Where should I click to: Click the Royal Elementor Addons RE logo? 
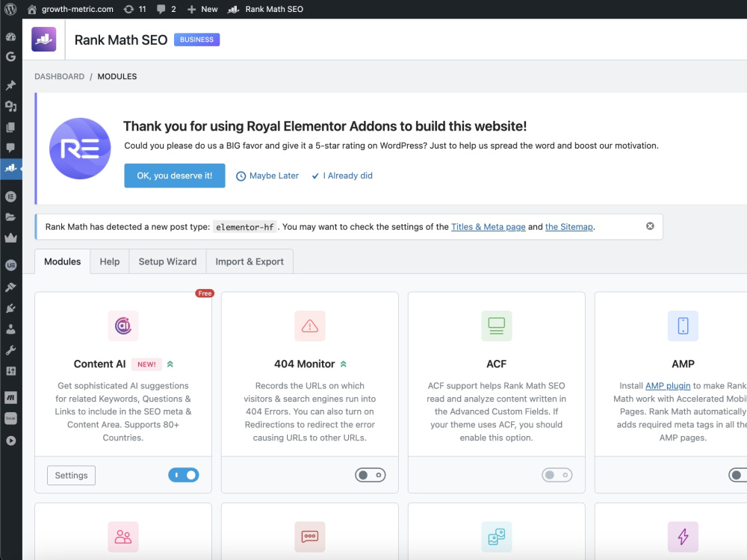[80, 149]
